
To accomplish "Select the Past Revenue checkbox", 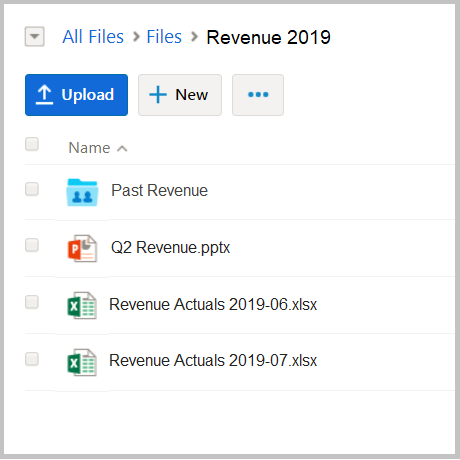I will coord(32,189).
